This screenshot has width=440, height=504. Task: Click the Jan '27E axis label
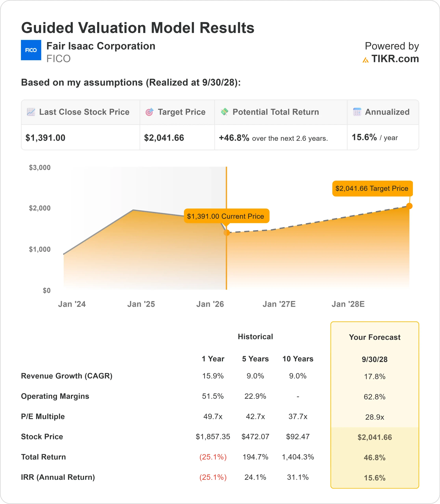coord(279,304)
